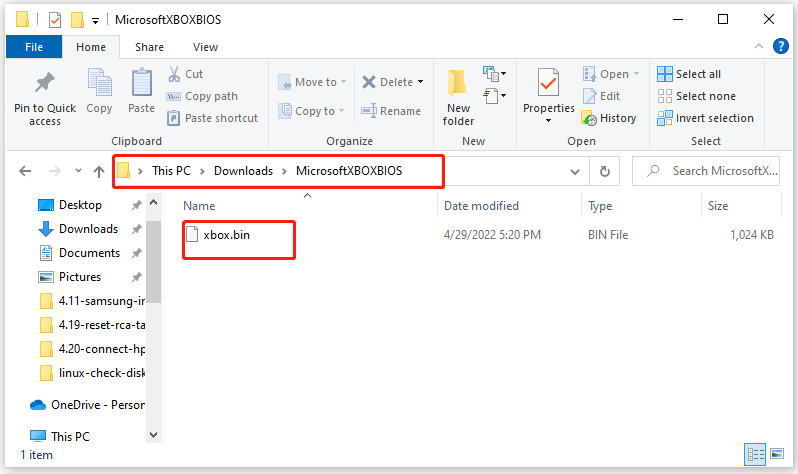The image size is (798, 474).
Task: Switch to the Share ribbon tab
Action: (x=149, y=47)
